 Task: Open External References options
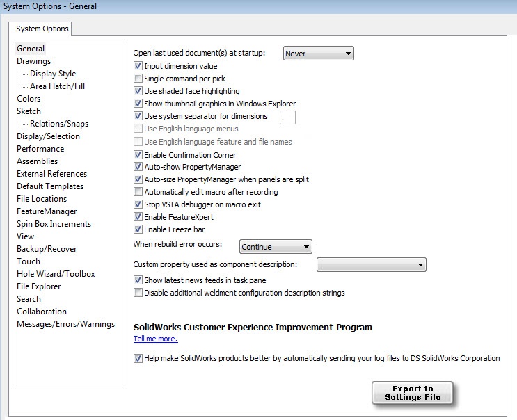point(52,174)
